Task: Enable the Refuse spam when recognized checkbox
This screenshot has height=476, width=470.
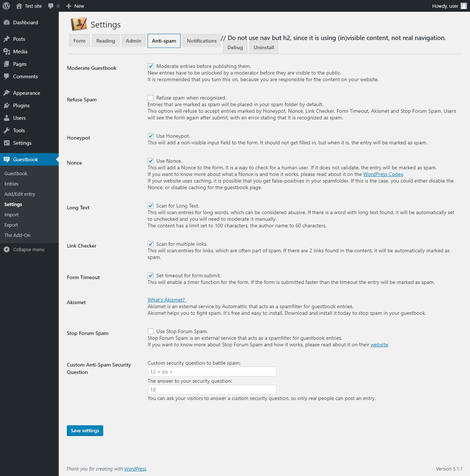Action: 151,98
